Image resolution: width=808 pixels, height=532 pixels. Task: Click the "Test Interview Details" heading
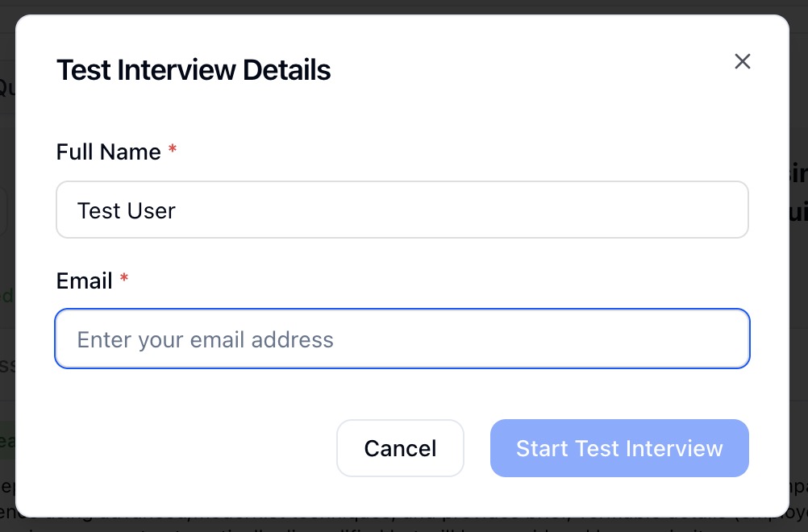pyautogui.click(x=194, y=70)
